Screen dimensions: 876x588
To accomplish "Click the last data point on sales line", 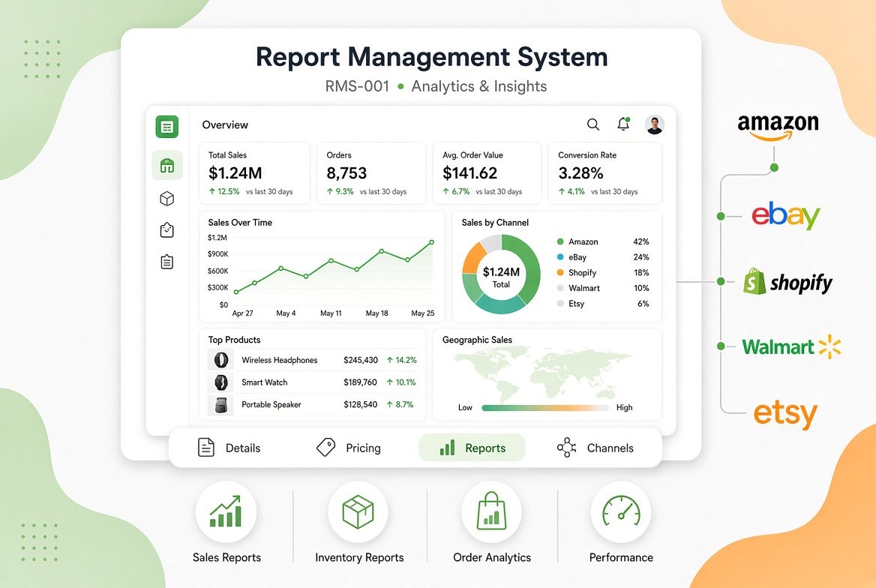I will pos(432,242).
